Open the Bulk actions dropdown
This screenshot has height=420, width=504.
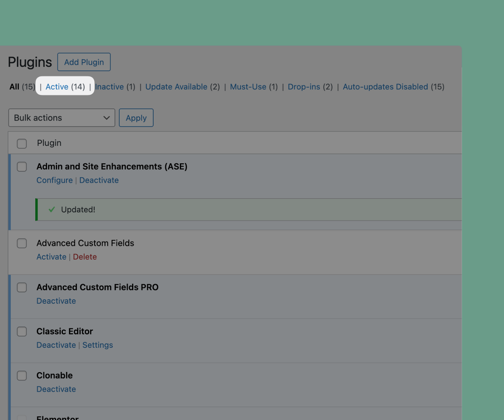pos(61,118)
